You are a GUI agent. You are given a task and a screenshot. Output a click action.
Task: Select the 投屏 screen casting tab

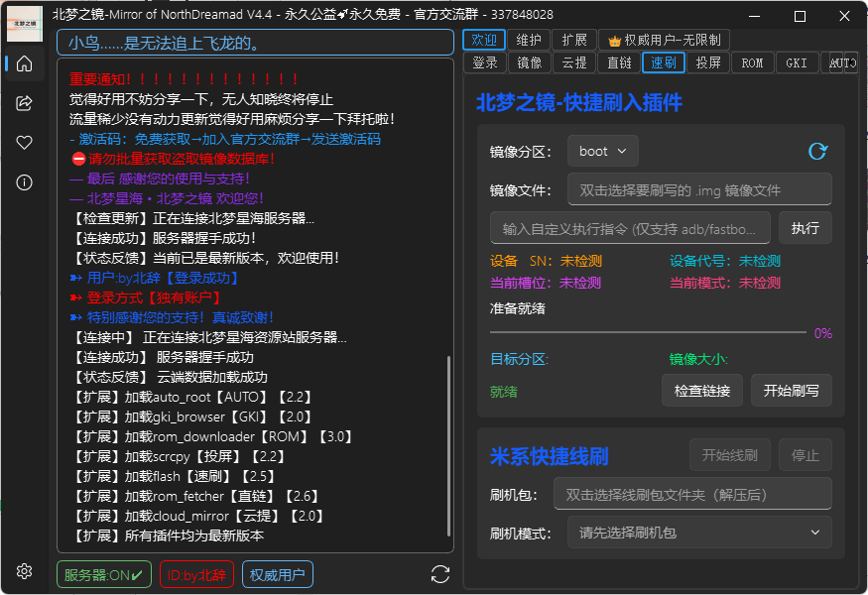pos(708,61)
